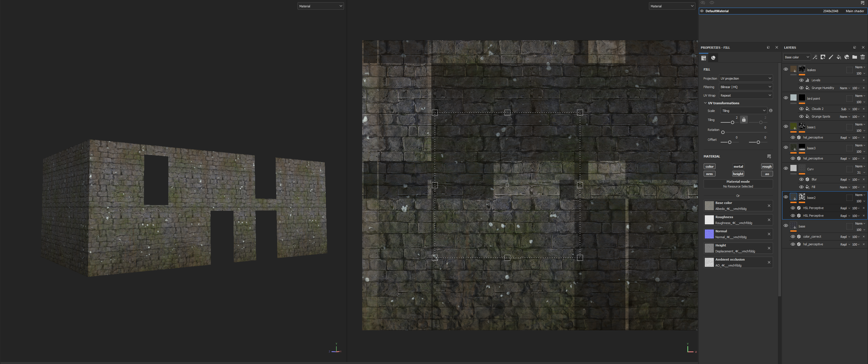
Task: Switch to the mask properties tab
Action: coord(713,58)
